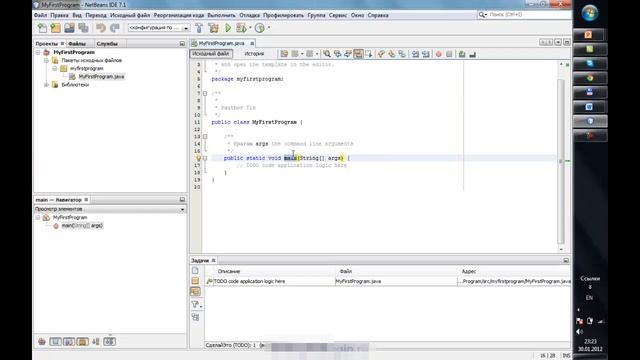Click the Stop Macro Recording icon
The image size is (640, 360).
click(449, 54)
